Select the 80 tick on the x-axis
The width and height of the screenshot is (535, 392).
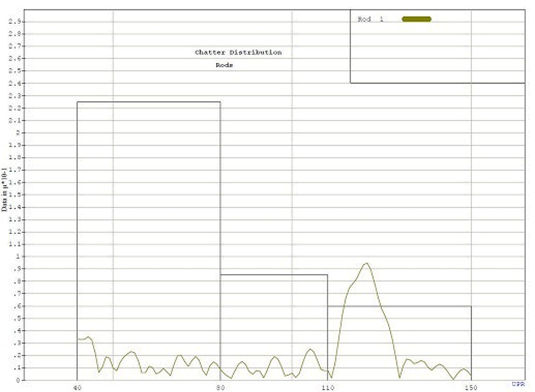220,388
